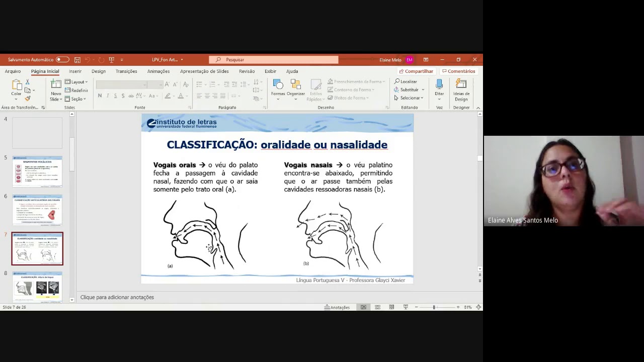
Task: Open the Design tab
Action: (99, 71)
